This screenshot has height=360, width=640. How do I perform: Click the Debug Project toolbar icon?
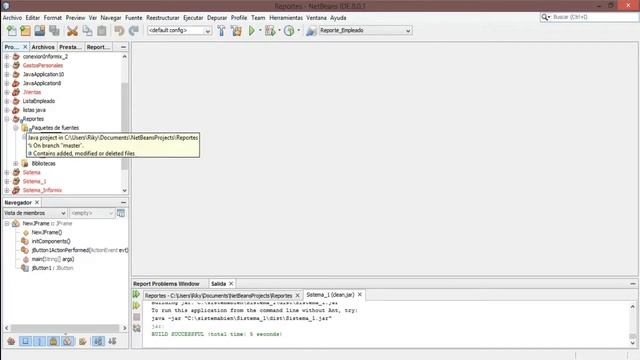[270, 31]
